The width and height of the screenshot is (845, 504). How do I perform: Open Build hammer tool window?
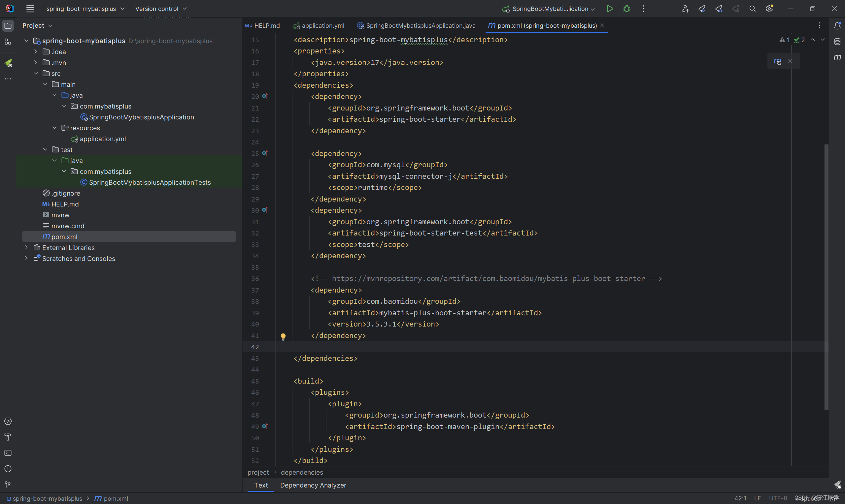click(x=8, y=437)
